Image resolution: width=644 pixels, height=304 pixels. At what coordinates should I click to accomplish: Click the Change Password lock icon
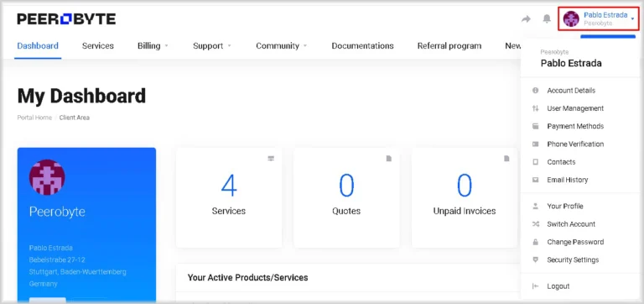click(535, 242)
